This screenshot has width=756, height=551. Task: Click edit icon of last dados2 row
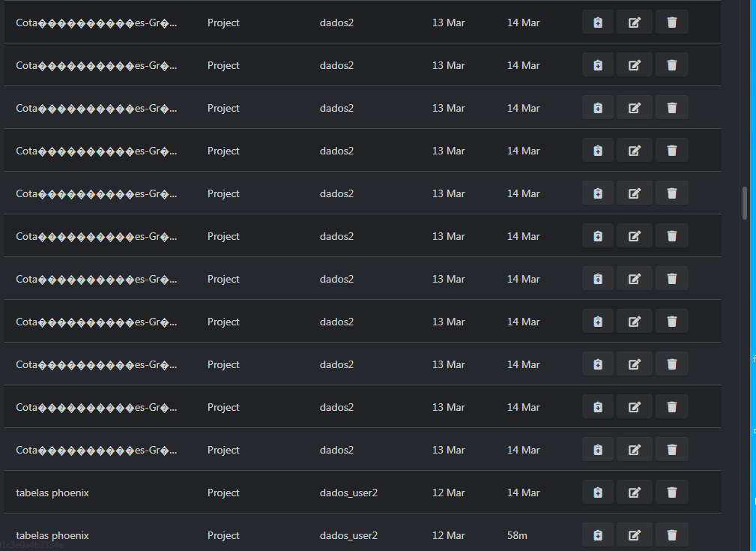(x=634, y=450)
